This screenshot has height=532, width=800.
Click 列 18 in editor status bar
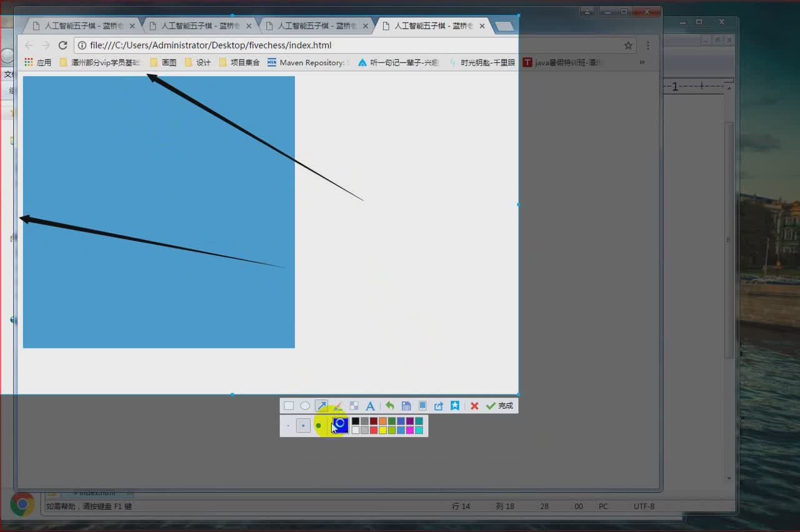click(505, 506)
